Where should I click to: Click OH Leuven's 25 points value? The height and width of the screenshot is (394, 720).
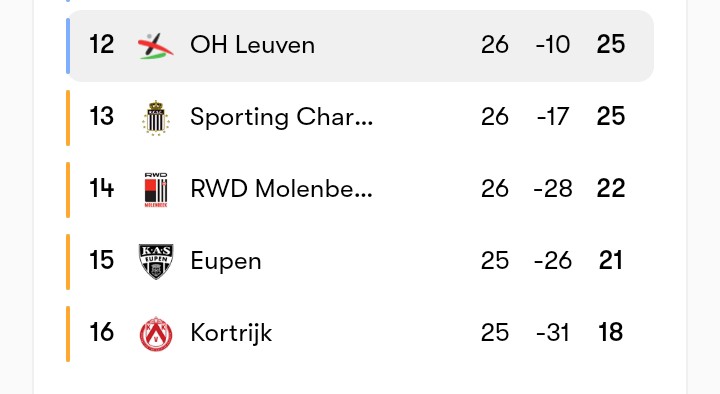click(x=611, y=45)
